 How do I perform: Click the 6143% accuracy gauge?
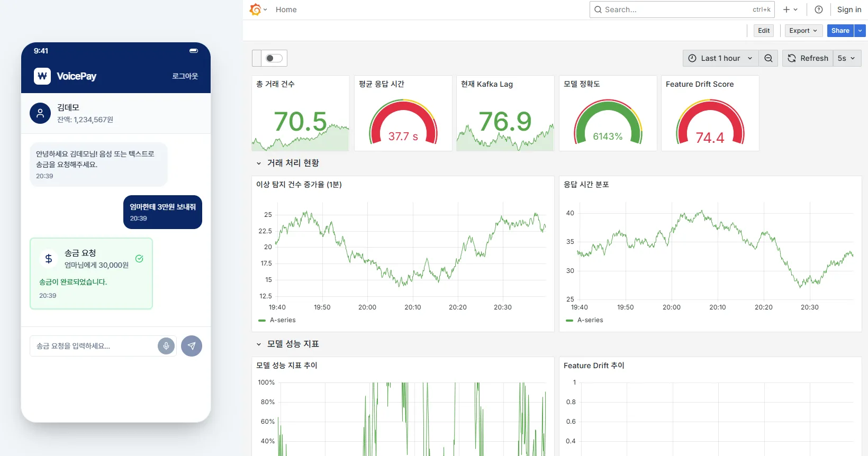click(608, 122)
